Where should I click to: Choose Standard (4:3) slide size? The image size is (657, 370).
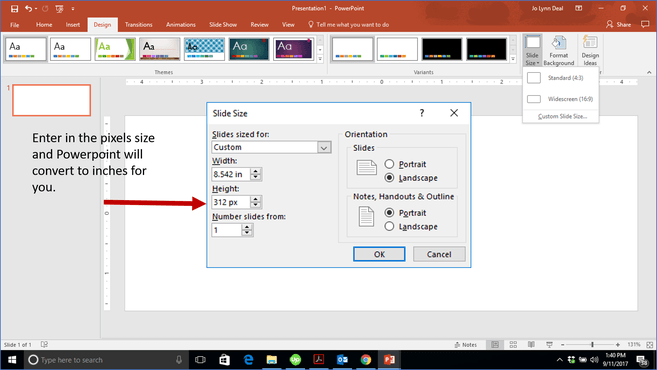[x=561, y=78]
